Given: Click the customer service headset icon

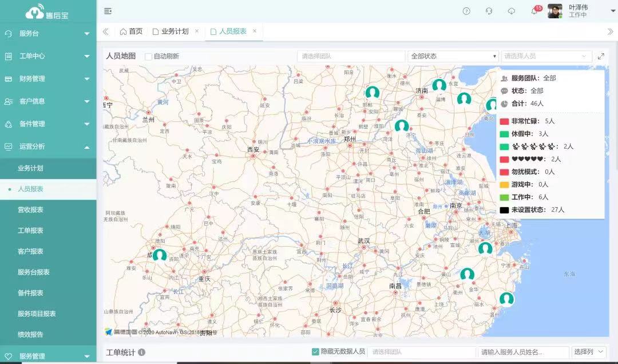Looking at the screenshot, I should pyautogui.click(x=489, y=11).
